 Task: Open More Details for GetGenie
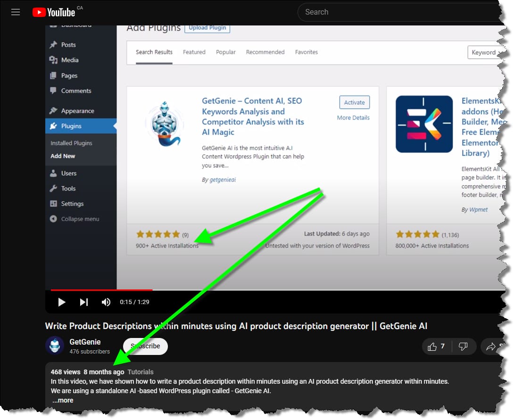click(353, 118)
